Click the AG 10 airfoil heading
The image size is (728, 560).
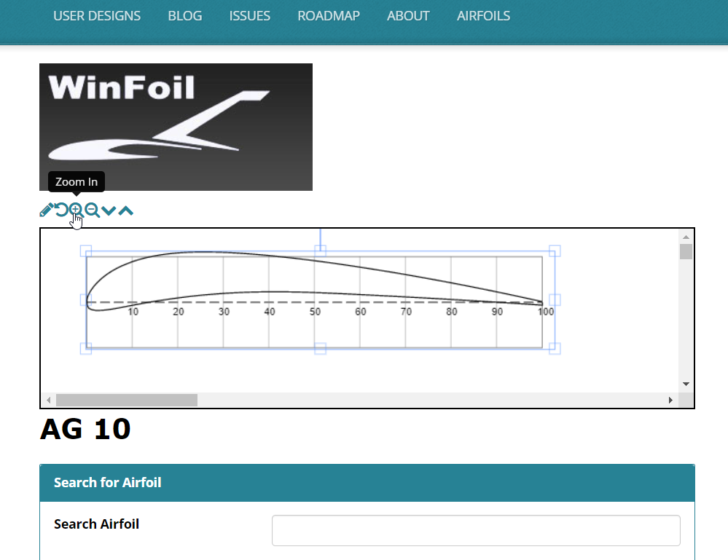click(85, 429)
